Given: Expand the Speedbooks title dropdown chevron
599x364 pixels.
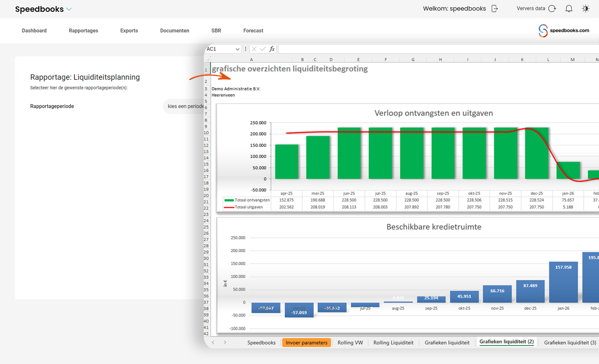Looking at the screenshot, I should (x=69, y=9).
